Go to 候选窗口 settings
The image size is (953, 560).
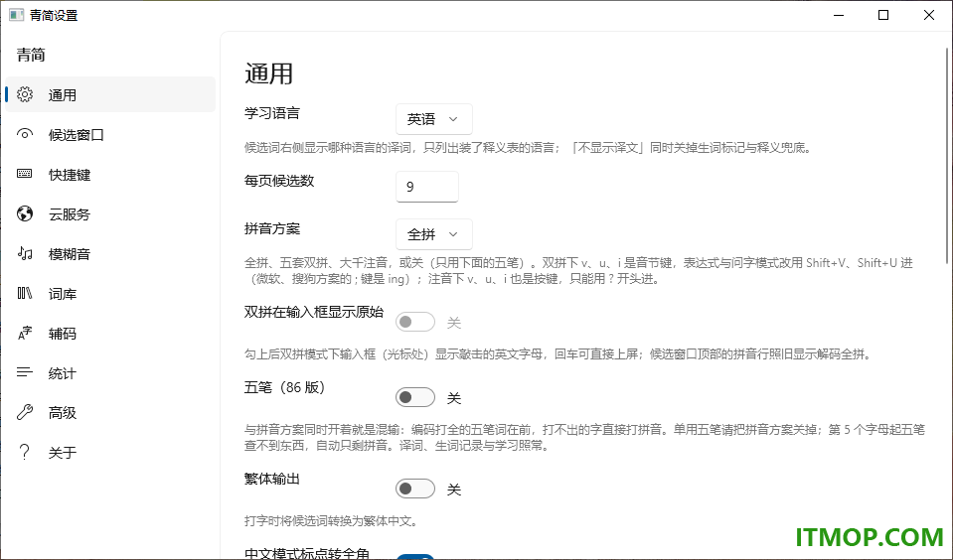click(x=110, y=134)
